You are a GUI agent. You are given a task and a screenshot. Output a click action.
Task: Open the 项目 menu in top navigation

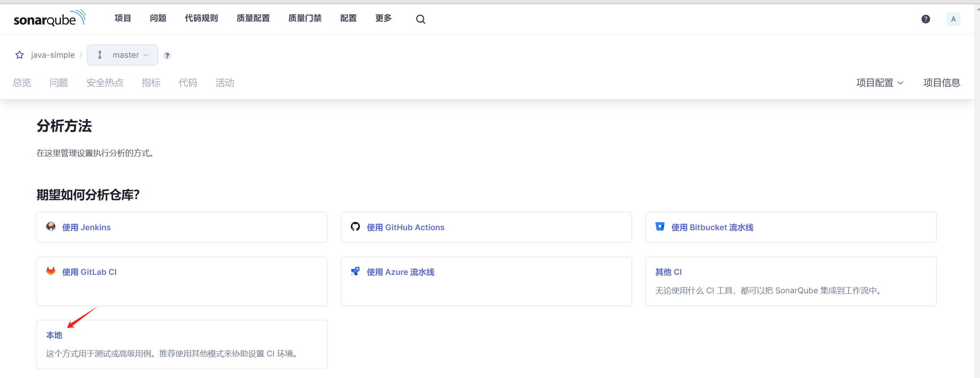(123, 18)
